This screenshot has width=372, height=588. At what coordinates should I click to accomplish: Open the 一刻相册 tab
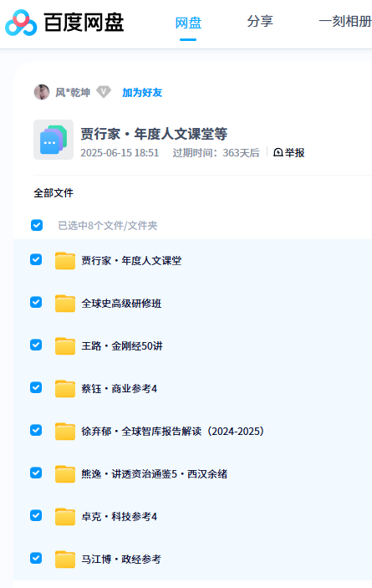tap(345, 21)
